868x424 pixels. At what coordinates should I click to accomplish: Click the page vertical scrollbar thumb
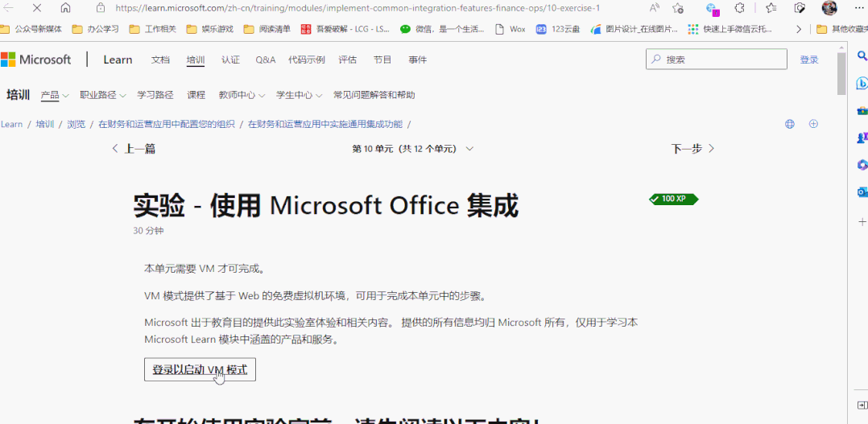click(841, 74)
